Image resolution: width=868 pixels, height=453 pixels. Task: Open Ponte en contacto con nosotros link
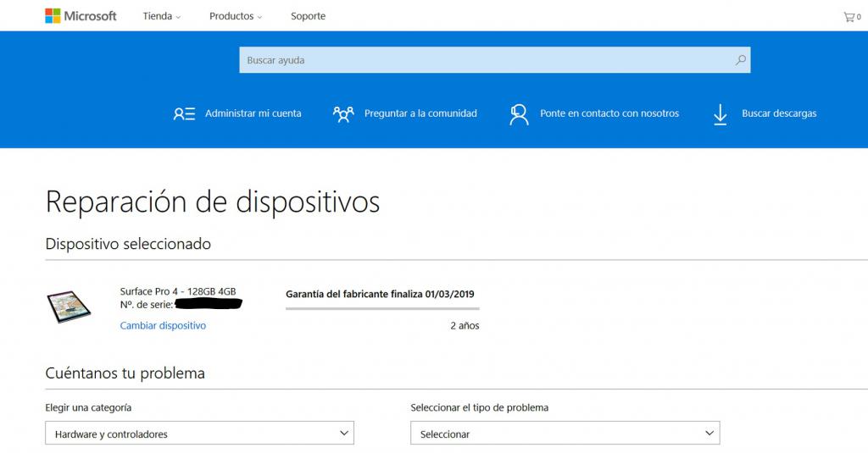point(609,113)
